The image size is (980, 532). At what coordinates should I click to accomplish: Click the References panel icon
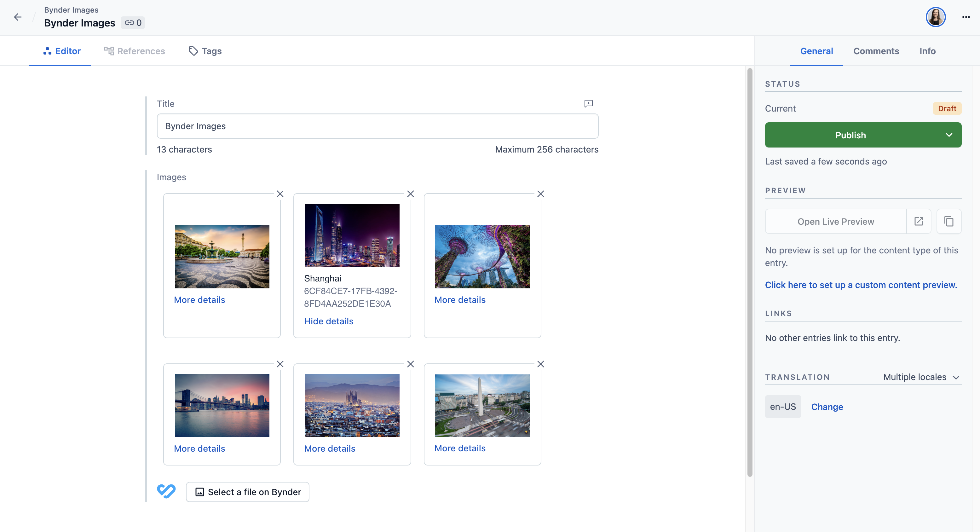108,50
